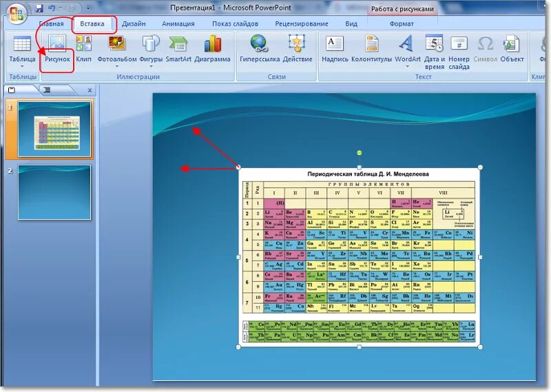Insert Дата и время

click(x=435, y=52)
